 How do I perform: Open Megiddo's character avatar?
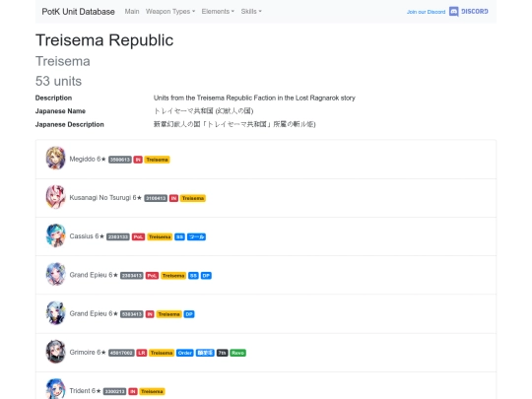pyautogui.click(x=55, y=158)
